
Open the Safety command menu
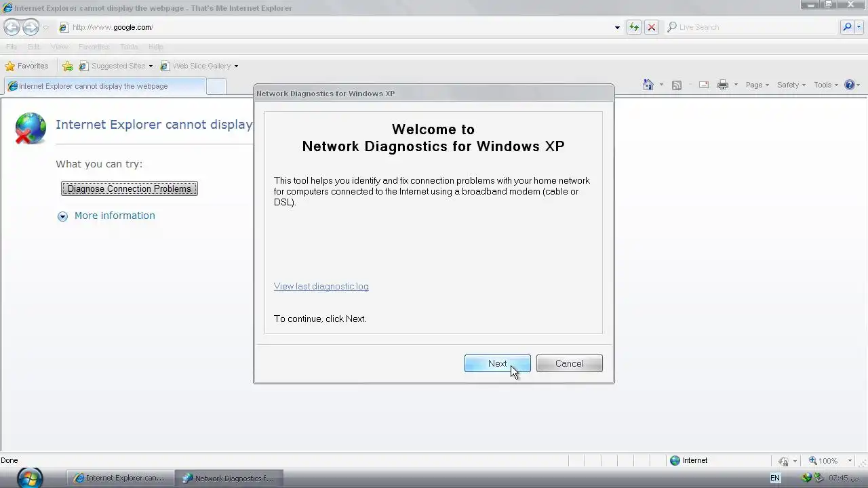791,85
